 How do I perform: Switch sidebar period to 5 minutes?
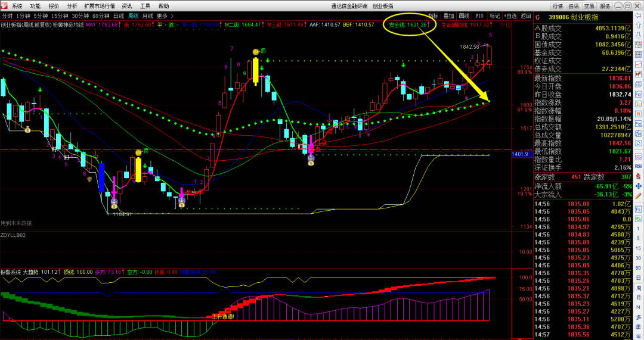pos(639,238)
